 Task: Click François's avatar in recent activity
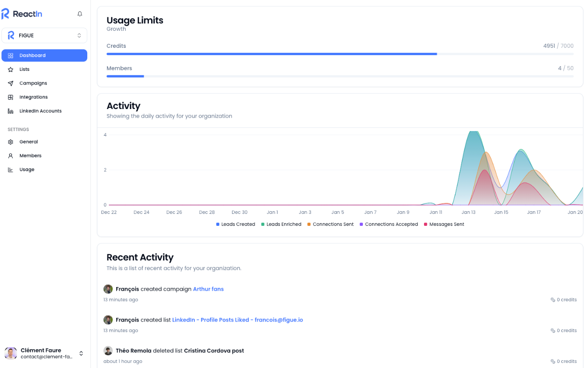pos(108,289)
